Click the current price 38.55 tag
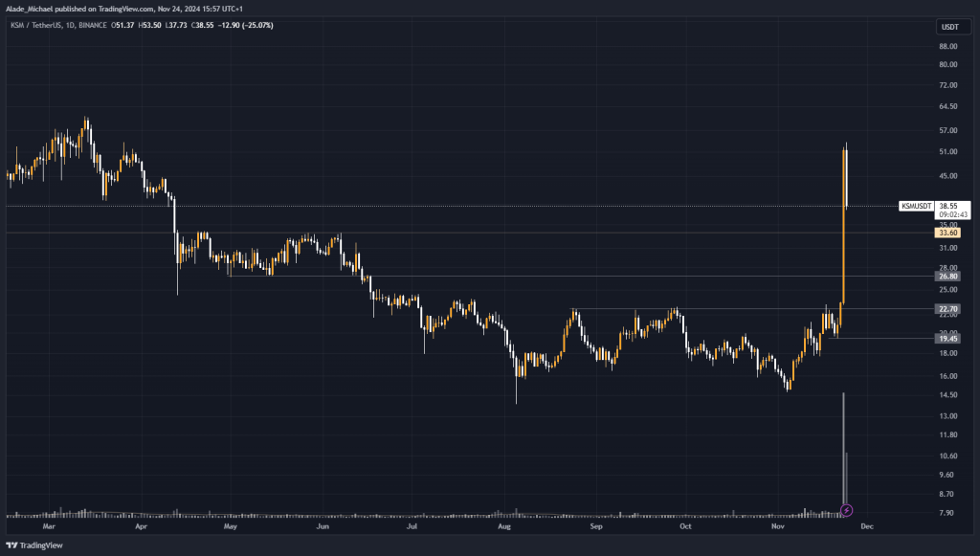 [x=948, y=206]
